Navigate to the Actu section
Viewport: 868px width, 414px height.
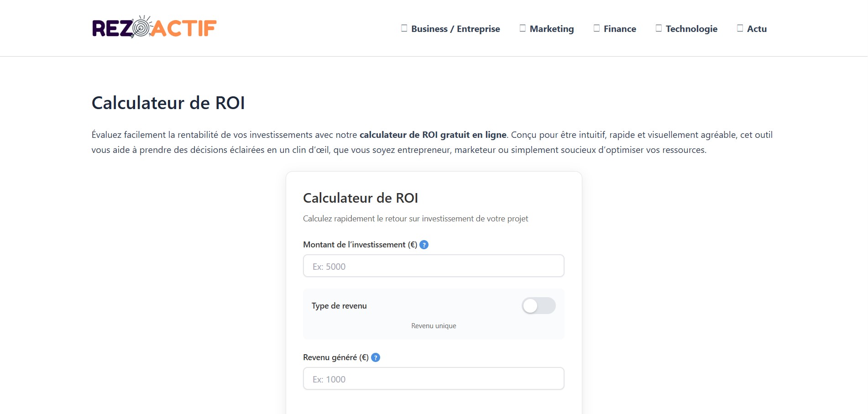[757, 29]
